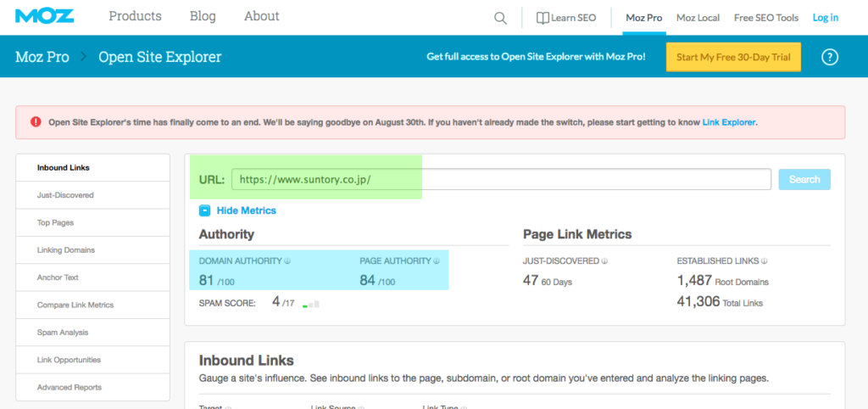Open Compare Link Metrics in sidebar

click(x=93, y=305)
